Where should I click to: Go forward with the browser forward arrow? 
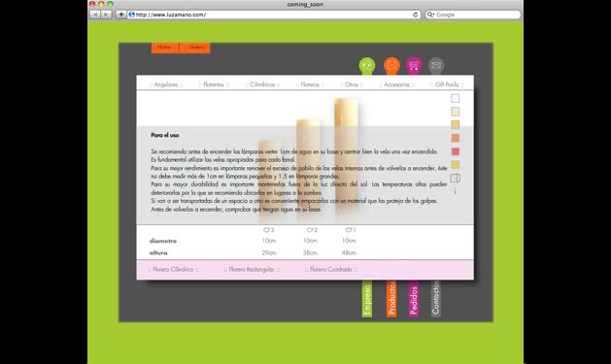[x=106, y=15]
